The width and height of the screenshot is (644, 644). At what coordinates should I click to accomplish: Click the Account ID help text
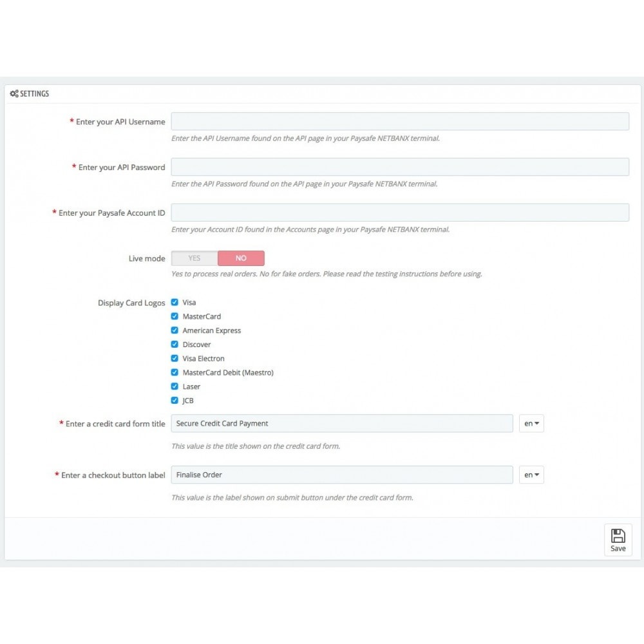(310, 230)
